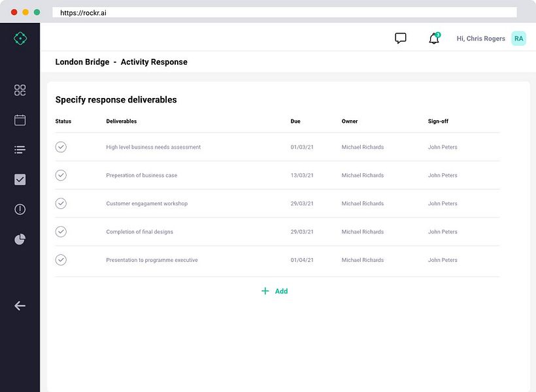Click the 'London Bridge' project title
Image resolution: width=536 pixels, height=392 pixels.
82,62
